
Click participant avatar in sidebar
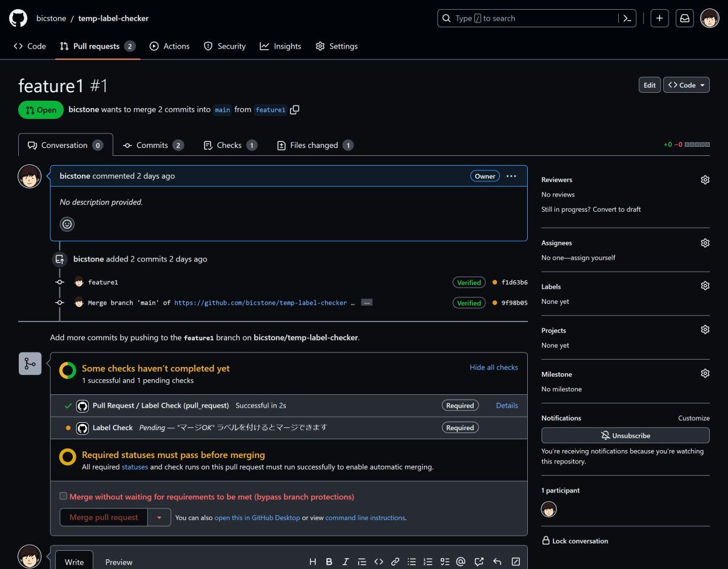549,510
